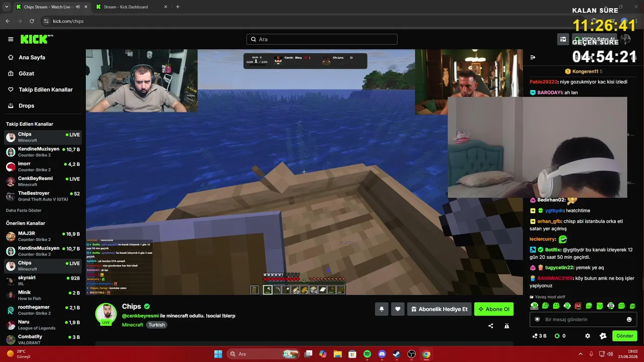Screen dimensions: 644x362
Task: Send chat message with Gönder
Action: (x=624, y=336)
